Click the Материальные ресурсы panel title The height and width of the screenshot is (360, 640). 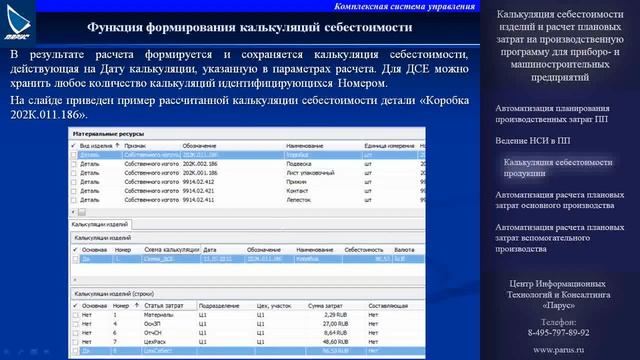[x=108, y=134]
